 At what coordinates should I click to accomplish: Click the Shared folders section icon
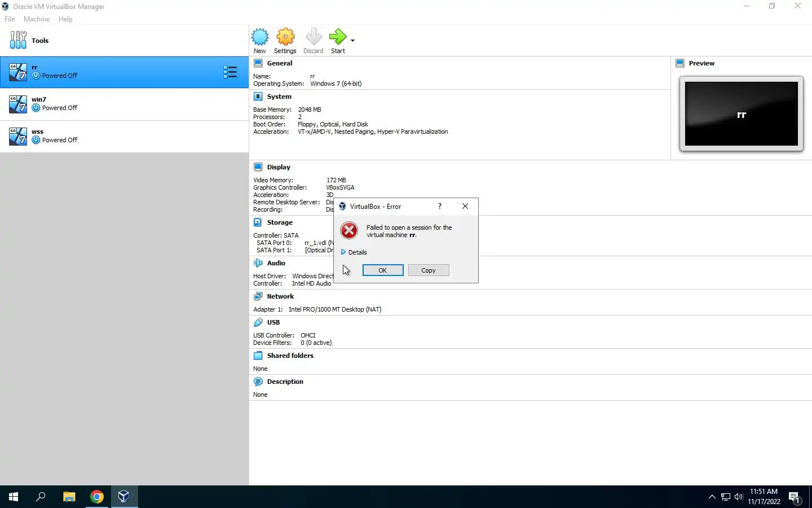click(x=258, y=356)
